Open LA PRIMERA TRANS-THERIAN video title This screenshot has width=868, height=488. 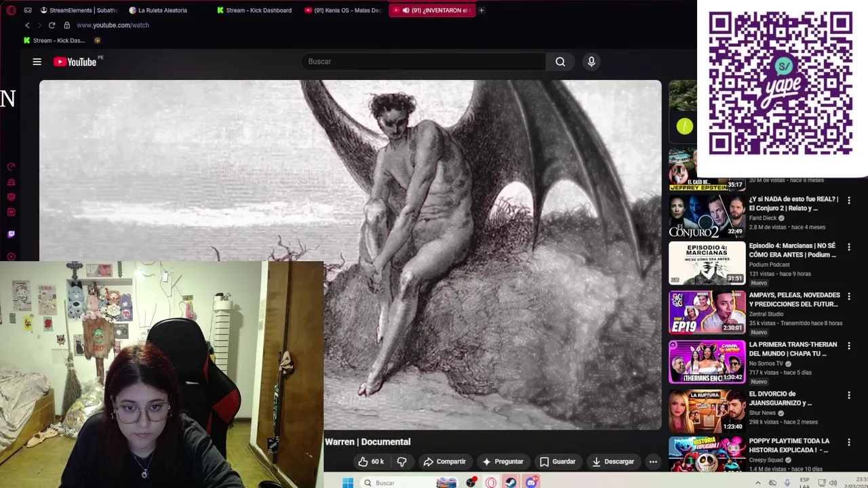click(x=793, y=349)
